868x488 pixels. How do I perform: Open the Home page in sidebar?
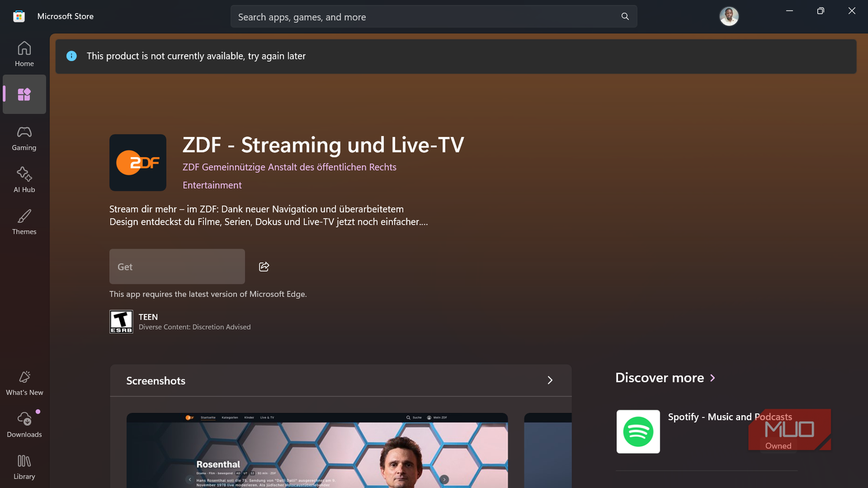pyautogui.click(x=24, y=54)
